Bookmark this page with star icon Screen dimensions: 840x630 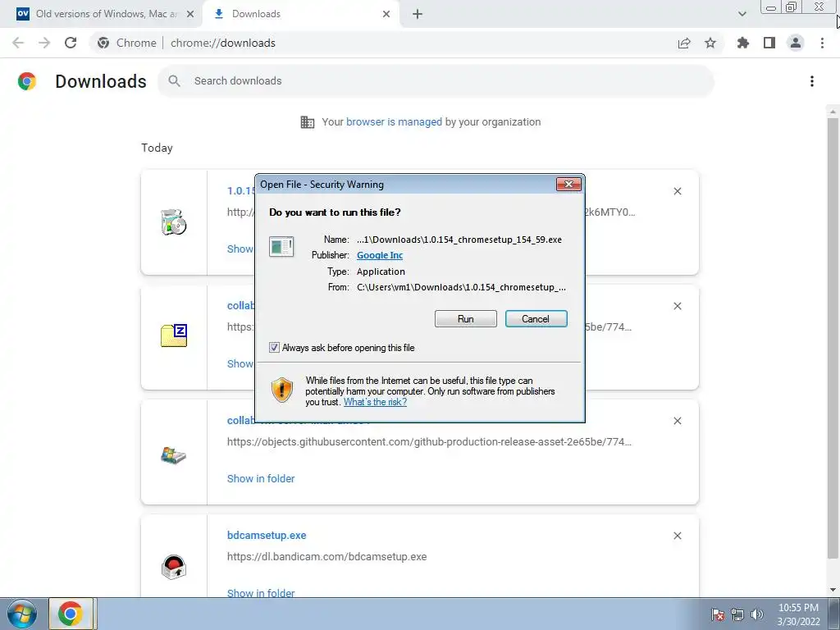pyautogui.click(x=710, y=43)
